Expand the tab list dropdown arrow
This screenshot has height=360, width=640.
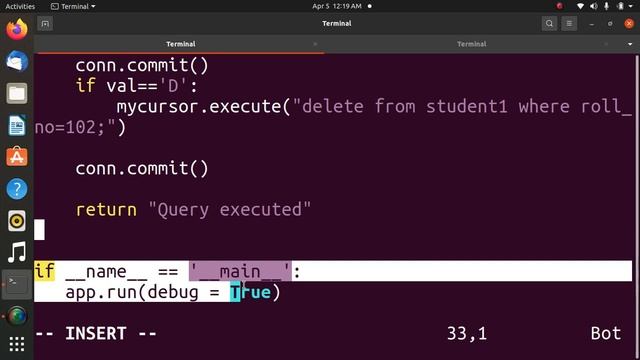tap(630, 44)
